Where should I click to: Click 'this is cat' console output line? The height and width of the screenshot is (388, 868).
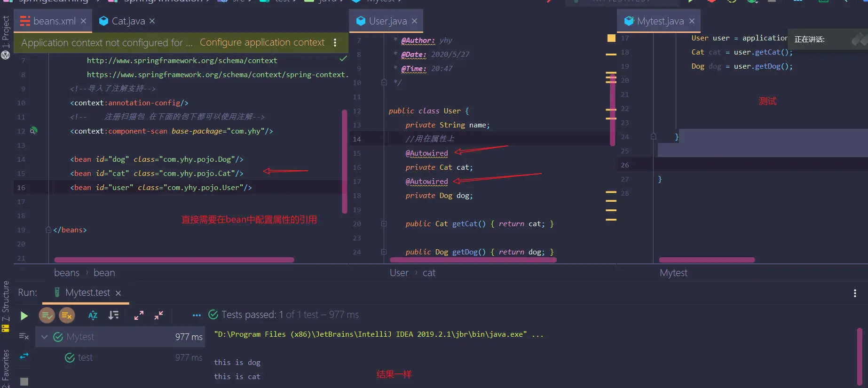(x=237, y=377)
